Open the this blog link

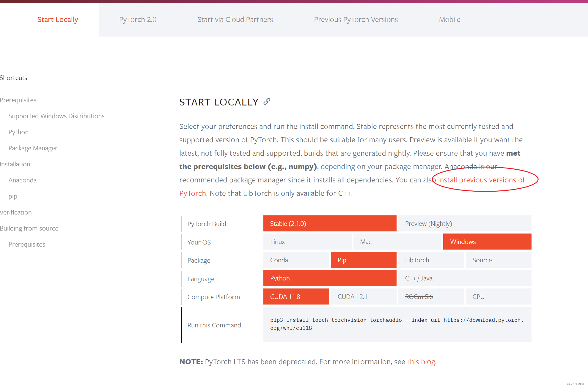click(421, 362)
